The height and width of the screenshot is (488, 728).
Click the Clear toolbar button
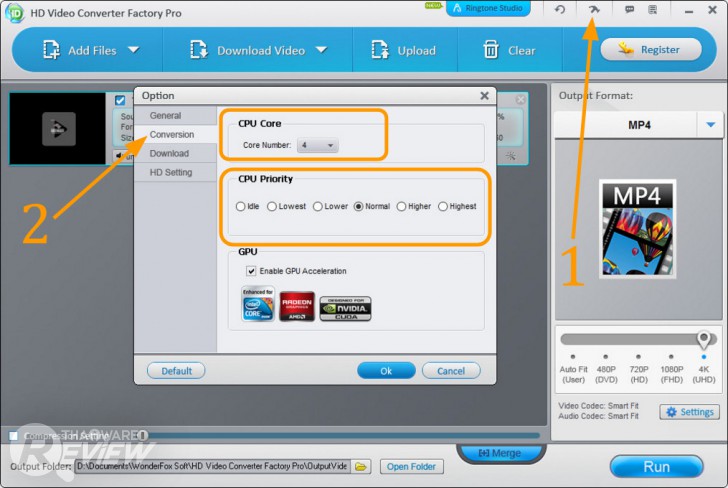(509, 50)
